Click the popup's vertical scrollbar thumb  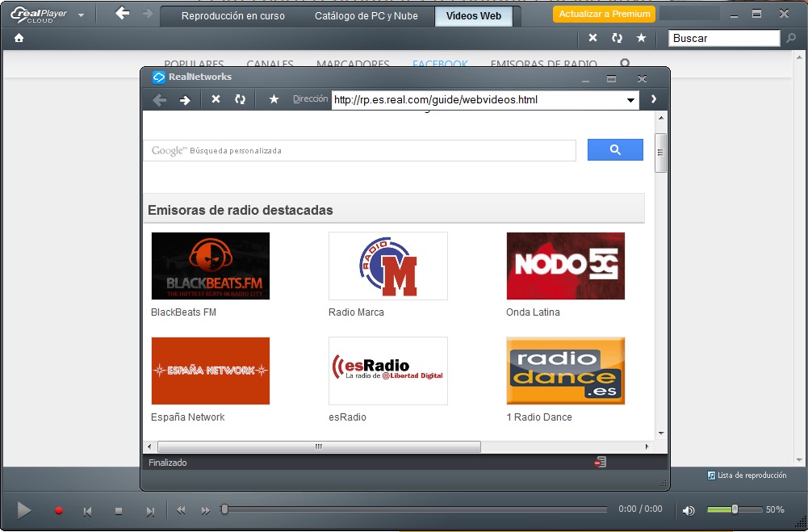(x=660, y=153)
